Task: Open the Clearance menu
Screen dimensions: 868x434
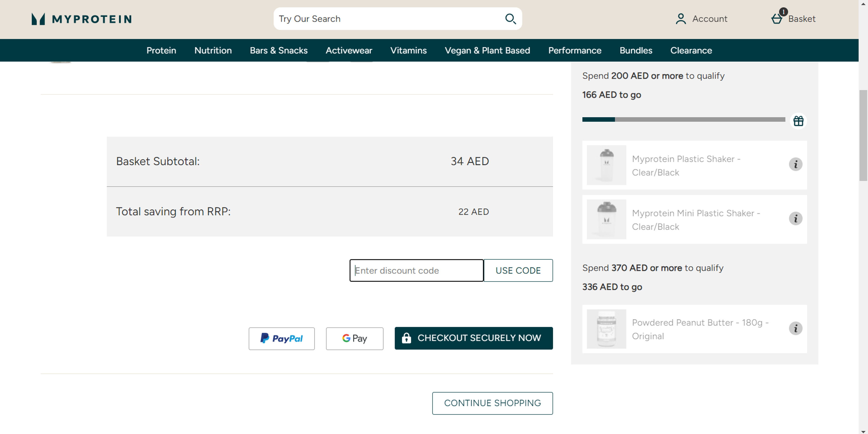Action: point(691,50)
